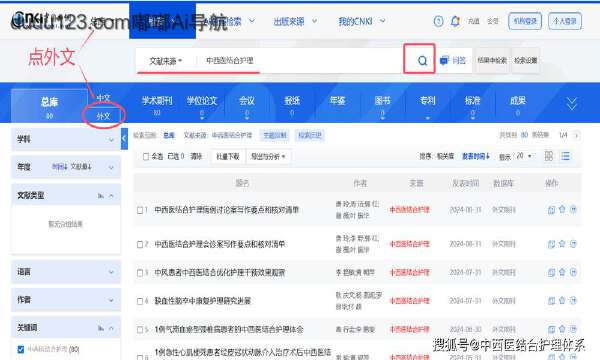
Task: Click the 批量下载 button
Action: [x=228, y=156]
